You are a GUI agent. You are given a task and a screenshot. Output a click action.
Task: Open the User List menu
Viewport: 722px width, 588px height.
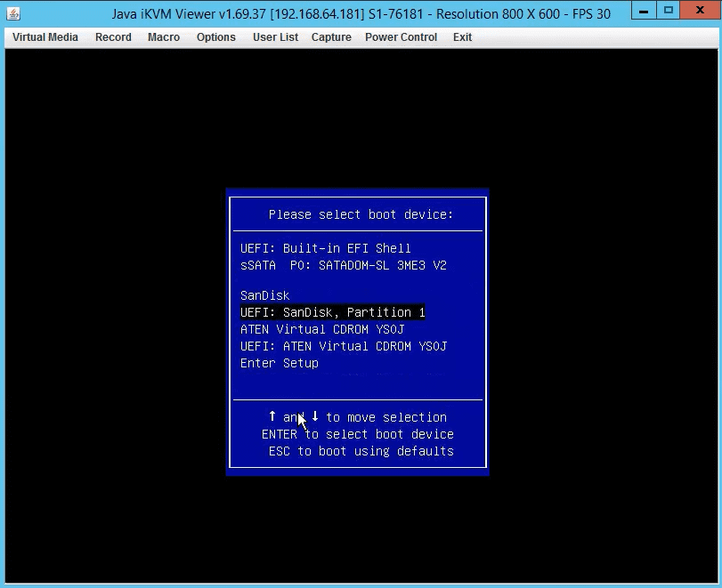pyautogui.click(x=275, y=37)
